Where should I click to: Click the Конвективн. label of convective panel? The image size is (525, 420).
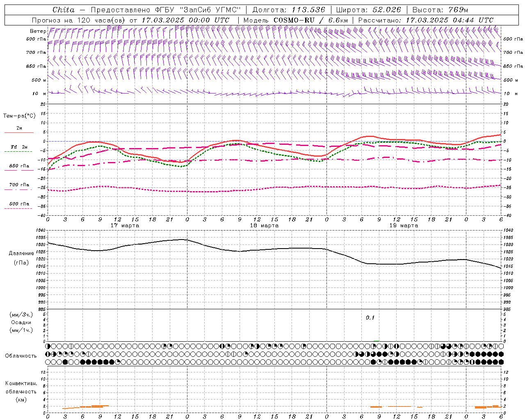pyautogui.click(x=21, y=384)
